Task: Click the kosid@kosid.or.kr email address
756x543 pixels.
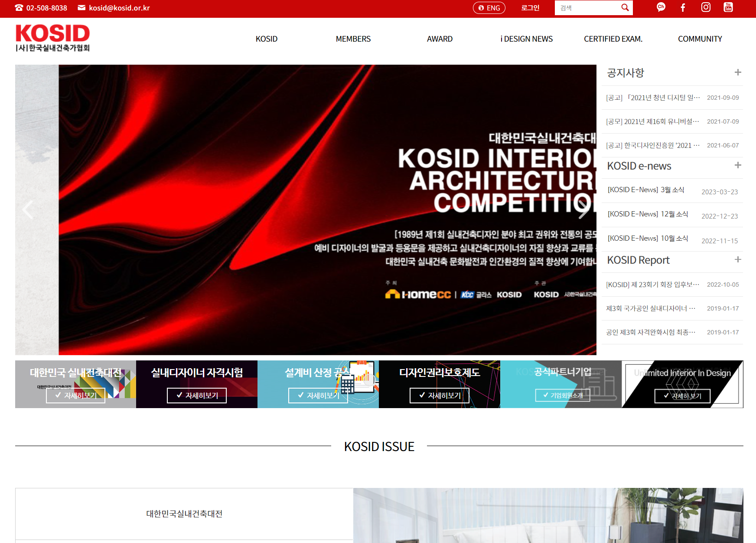Action: pos(119,8)
